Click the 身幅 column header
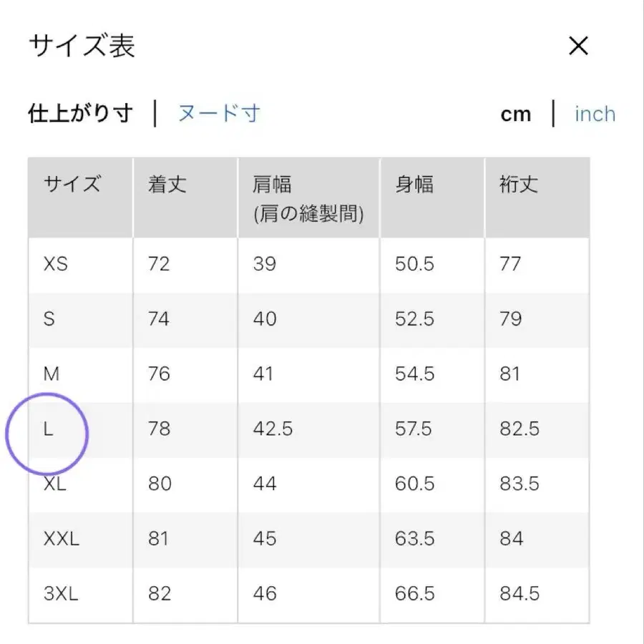The width and height of the screenshot is (644, 644). click(x=414, y=185)
